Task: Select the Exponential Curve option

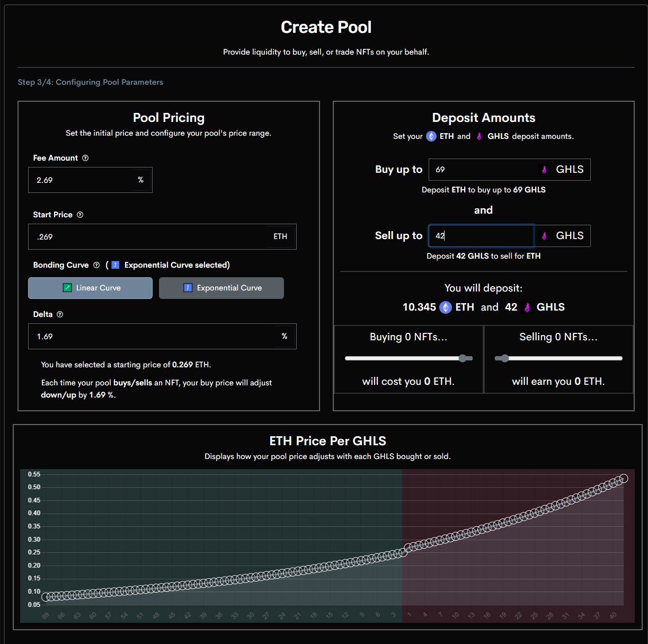Action: pos(221,288)
